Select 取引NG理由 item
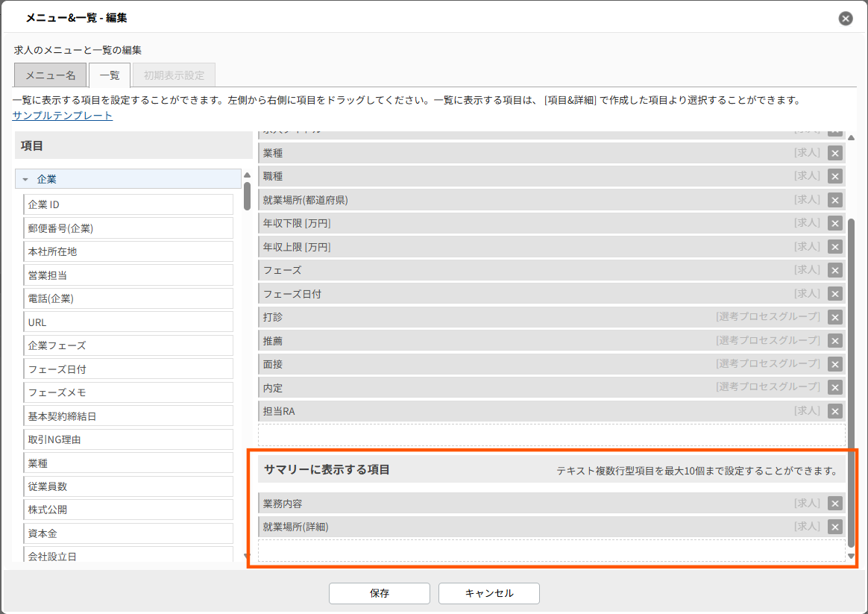868x614 pixels. click(128, 439)
